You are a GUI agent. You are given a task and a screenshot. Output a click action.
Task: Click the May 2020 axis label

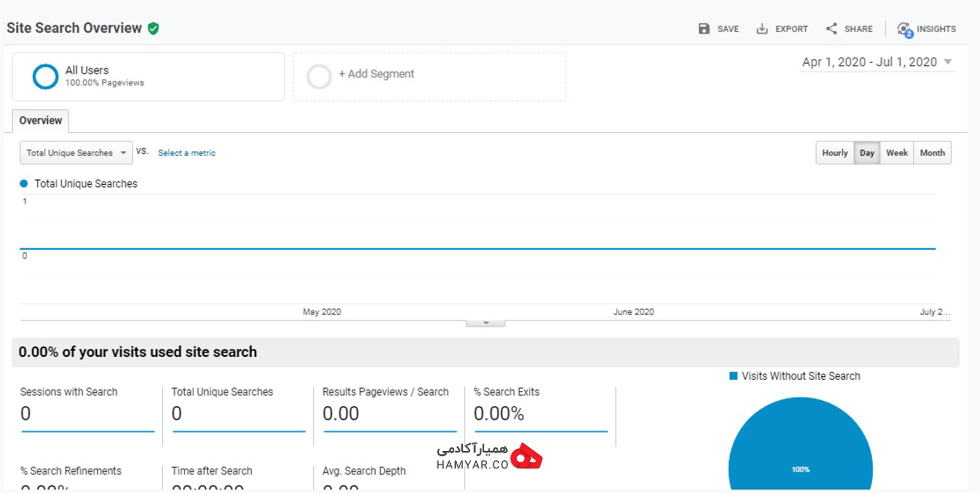tap(322, 312)
